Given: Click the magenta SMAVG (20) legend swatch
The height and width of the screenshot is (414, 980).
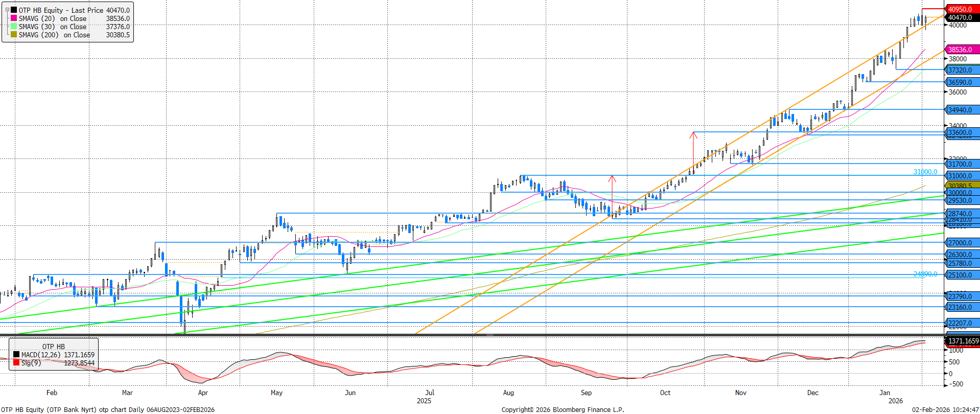Looking at the screenshot, I should tap(14, 18).
